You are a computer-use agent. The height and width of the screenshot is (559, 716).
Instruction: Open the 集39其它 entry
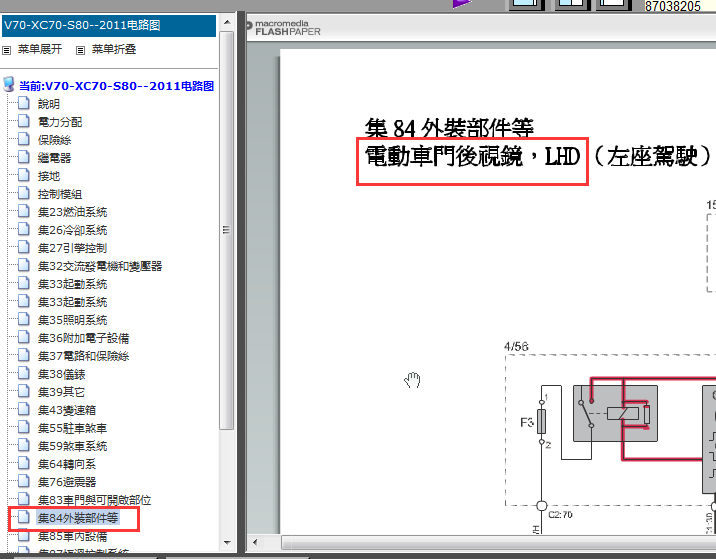pos(62,392)
